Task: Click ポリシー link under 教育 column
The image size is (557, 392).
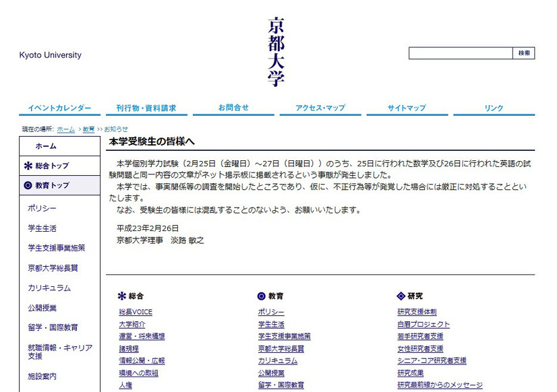Action: [x=271, y=312]
